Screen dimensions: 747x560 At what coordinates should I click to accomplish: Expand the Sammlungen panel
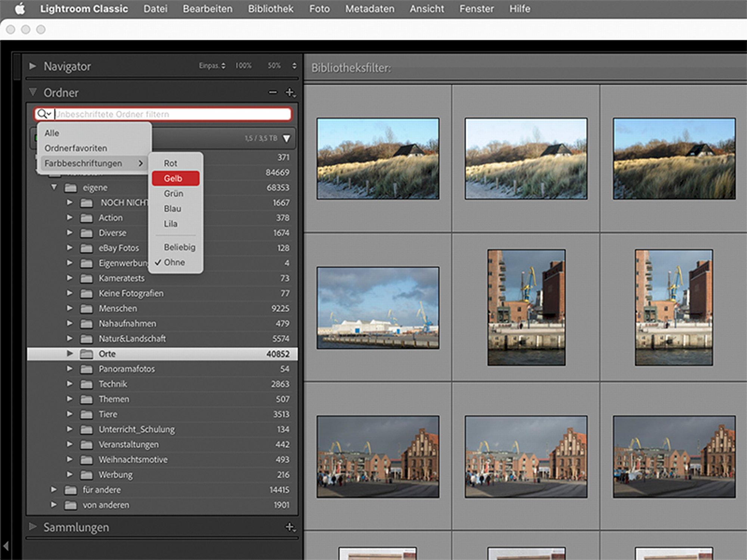pyautogui.click(x=32, y=527)
